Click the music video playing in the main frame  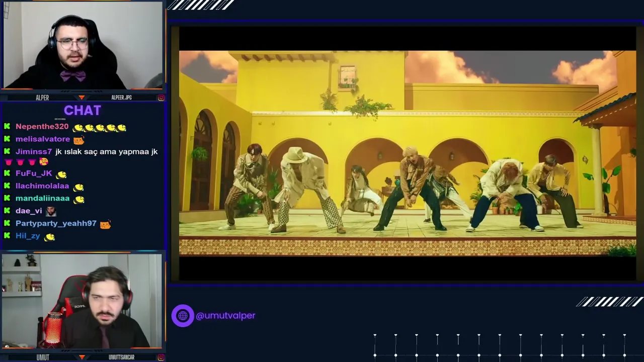coord(408,153)
